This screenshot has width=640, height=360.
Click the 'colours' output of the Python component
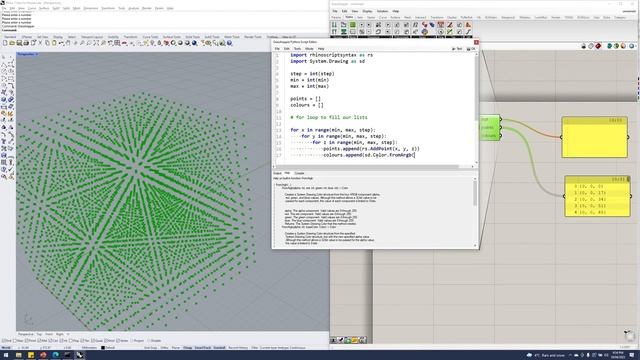coord(489,136)
